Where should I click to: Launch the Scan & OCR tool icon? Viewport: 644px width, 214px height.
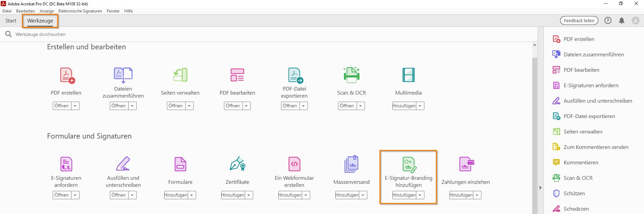click(x=352, y=75)
